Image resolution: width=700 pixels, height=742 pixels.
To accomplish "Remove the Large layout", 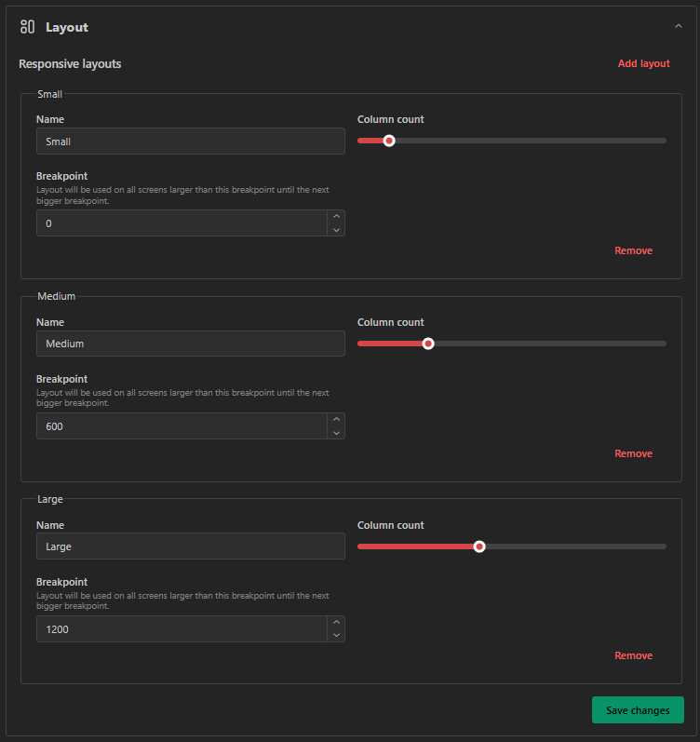I will (633, 655).
